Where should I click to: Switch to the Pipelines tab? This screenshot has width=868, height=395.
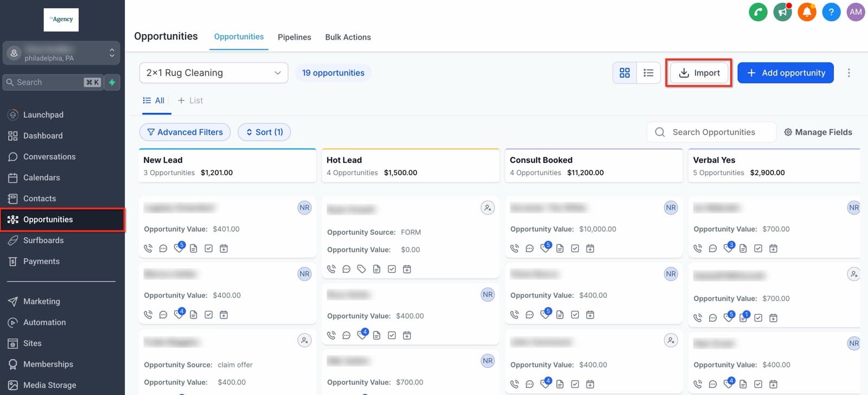click(x=295, y=37)
